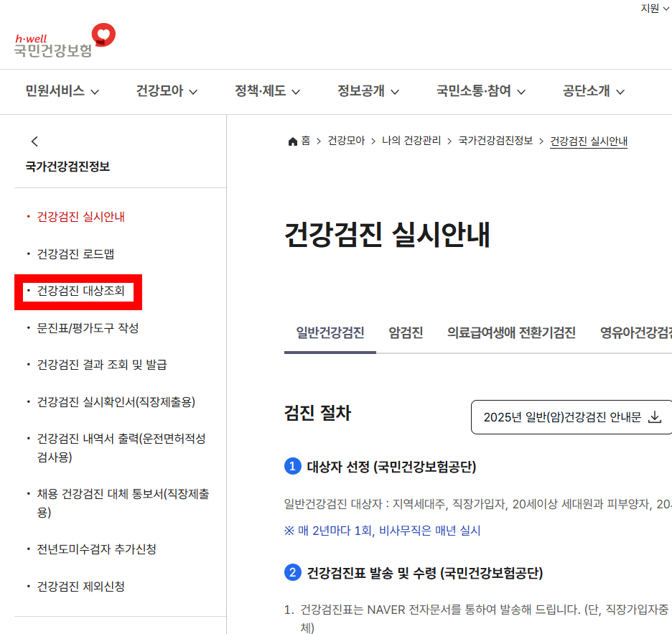
Task: Click the h-well 국민건강보험 logo
Action: 61,39
